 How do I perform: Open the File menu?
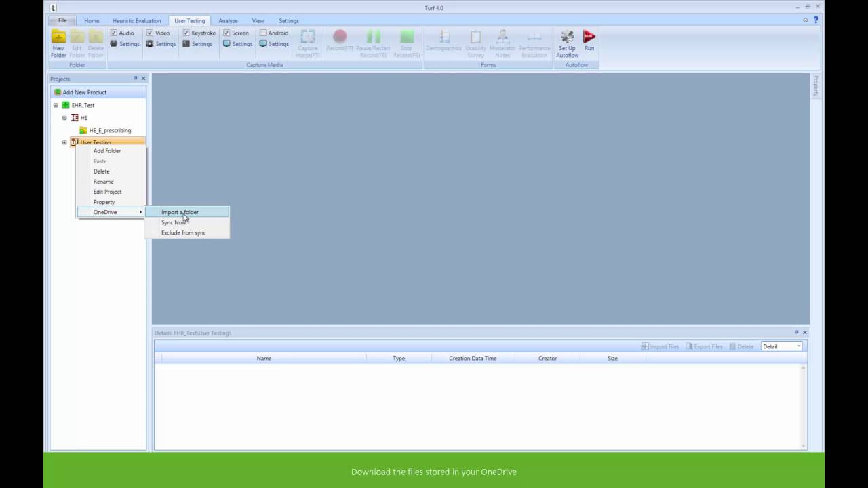(62, 20)
